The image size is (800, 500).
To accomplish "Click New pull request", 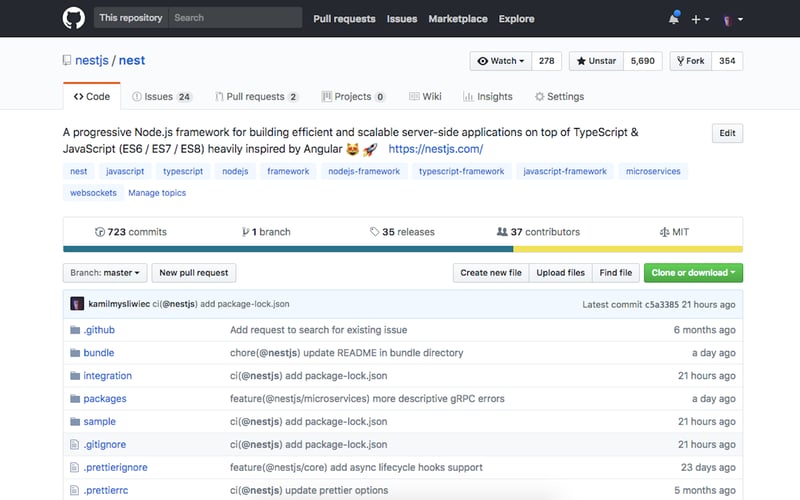I will point(194,273).
